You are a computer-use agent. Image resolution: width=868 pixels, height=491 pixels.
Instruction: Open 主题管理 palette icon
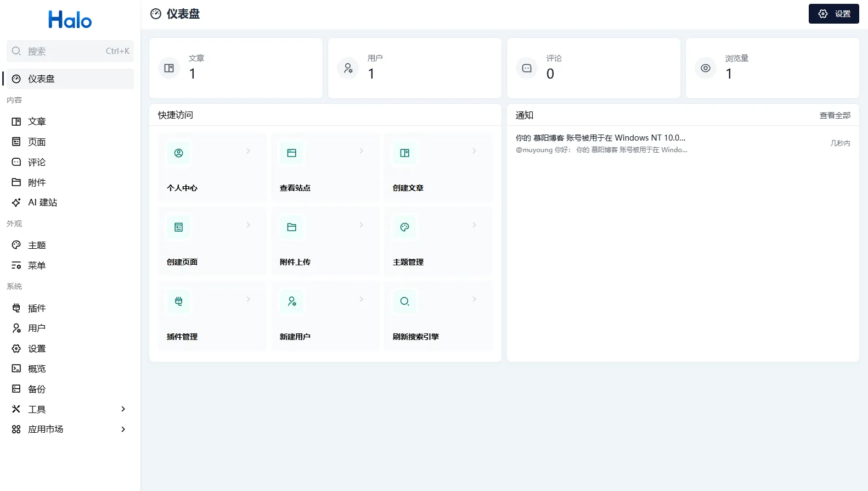(404, 227)
